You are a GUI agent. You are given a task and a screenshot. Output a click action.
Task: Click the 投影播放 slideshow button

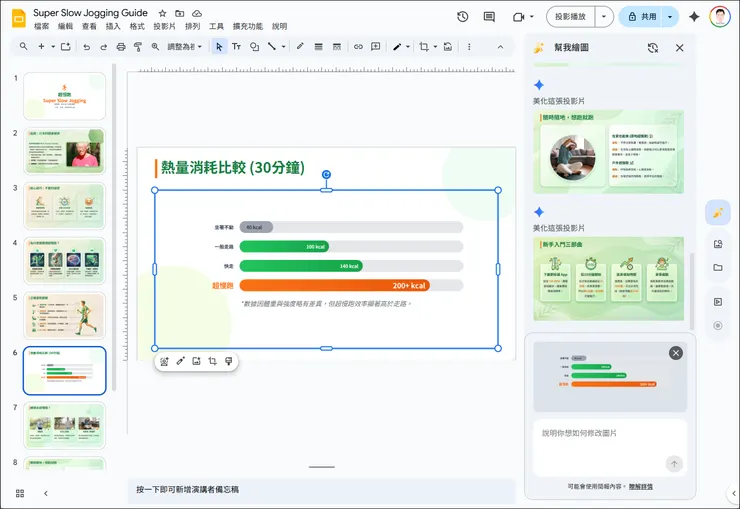point(571,17)
